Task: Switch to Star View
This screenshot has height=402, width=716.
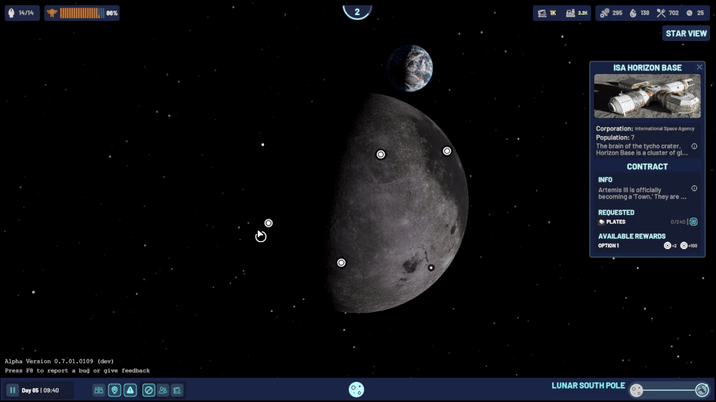Action: [x=686, y=33]
